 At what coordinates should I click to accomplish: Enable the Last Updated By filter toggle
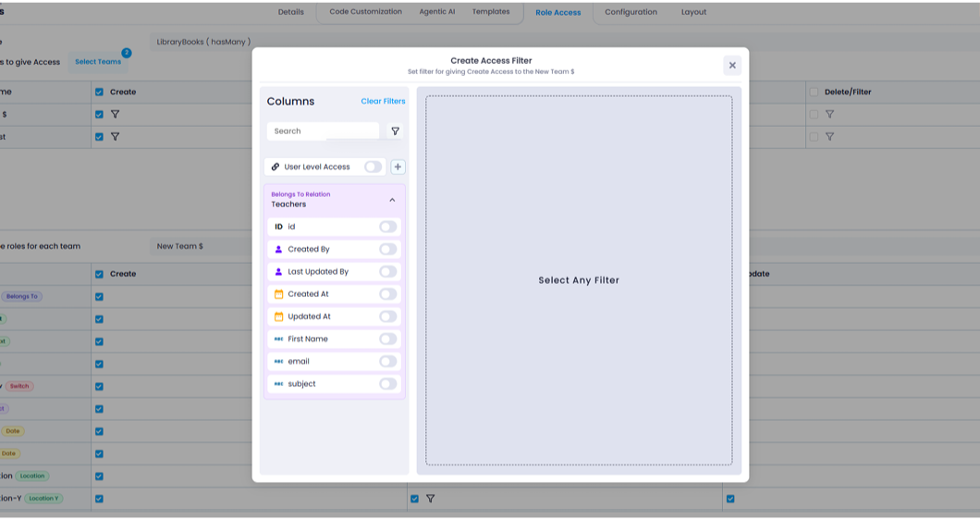tap(387, 272)
